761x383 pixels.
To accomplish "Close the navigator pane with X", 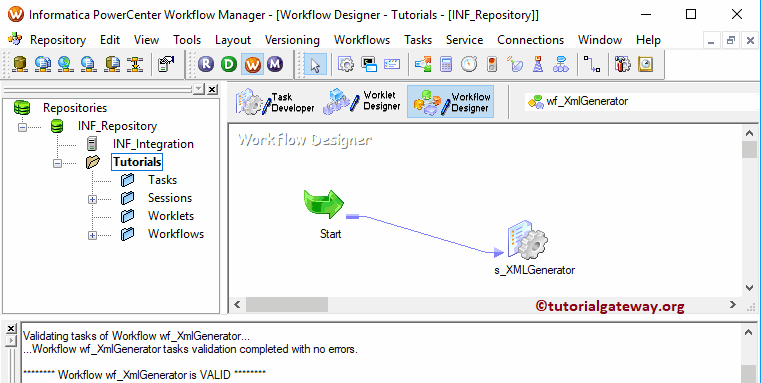I will (x=212, y=89).
